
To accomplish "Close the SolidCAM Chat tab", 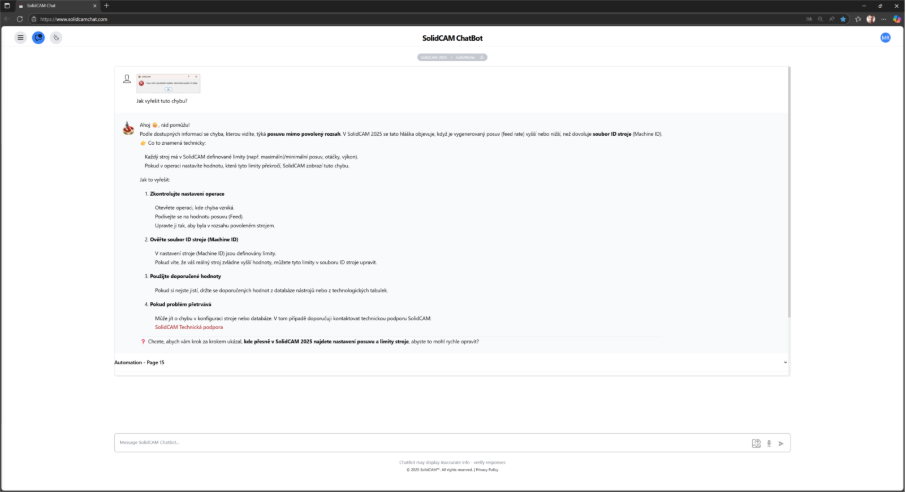I will [x=95, y=6].
